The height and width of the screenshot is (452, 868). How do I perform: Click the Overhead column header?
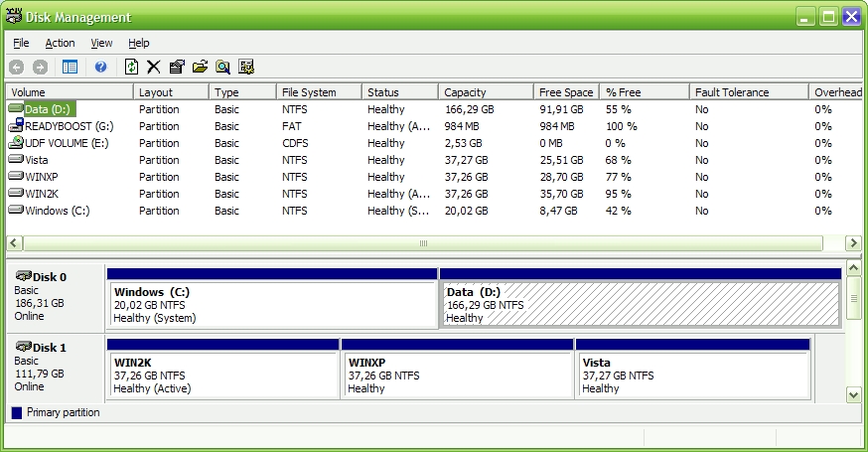tap(836, 92)
